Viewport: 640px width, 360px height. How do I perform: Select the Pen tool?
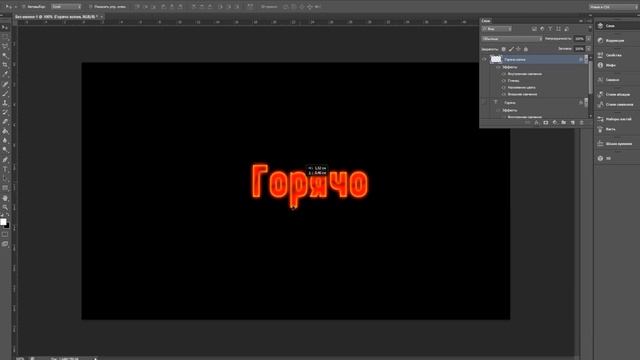click(x=5, y=160)
